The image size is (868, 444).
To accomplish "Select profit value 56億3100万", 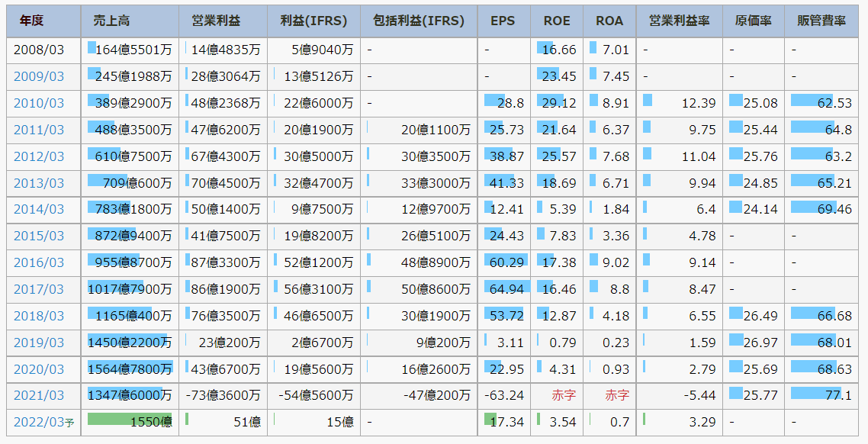I will click(x=319, y=289).
